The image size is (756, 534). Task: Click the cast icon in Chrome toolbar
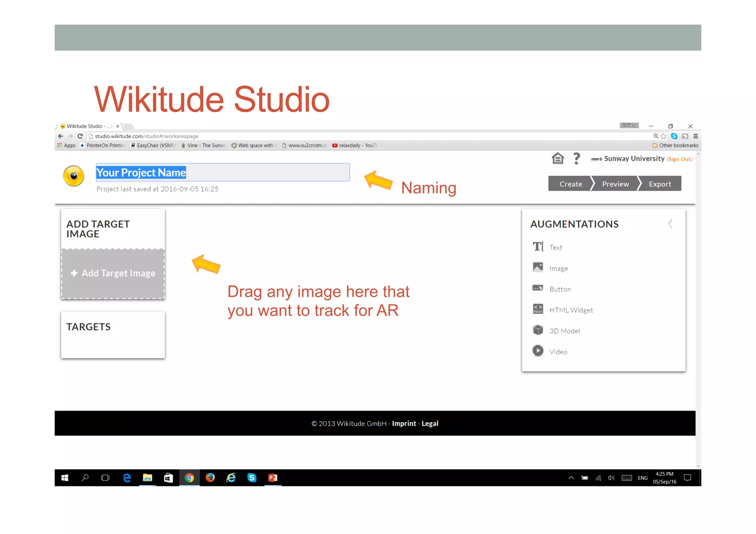[x=685, y=136]
